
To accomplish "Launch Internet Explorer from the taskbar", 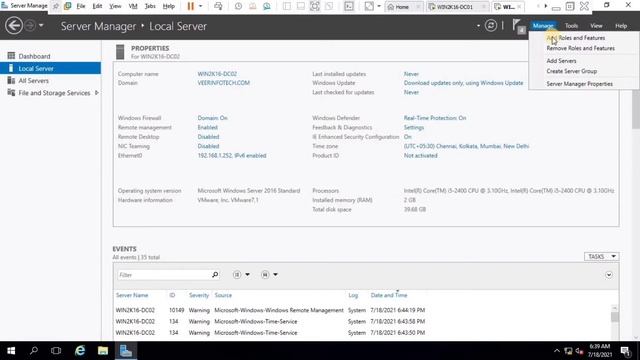I will pyautogui.click(x=80, y=351).
